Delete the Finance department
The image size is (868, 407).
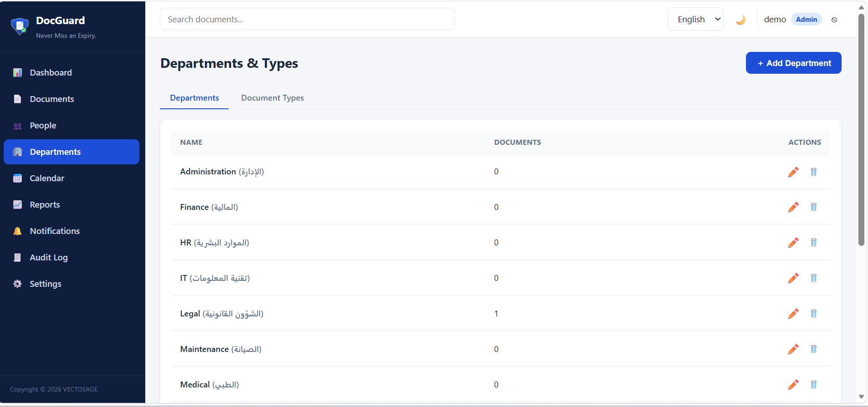point(814,207)
